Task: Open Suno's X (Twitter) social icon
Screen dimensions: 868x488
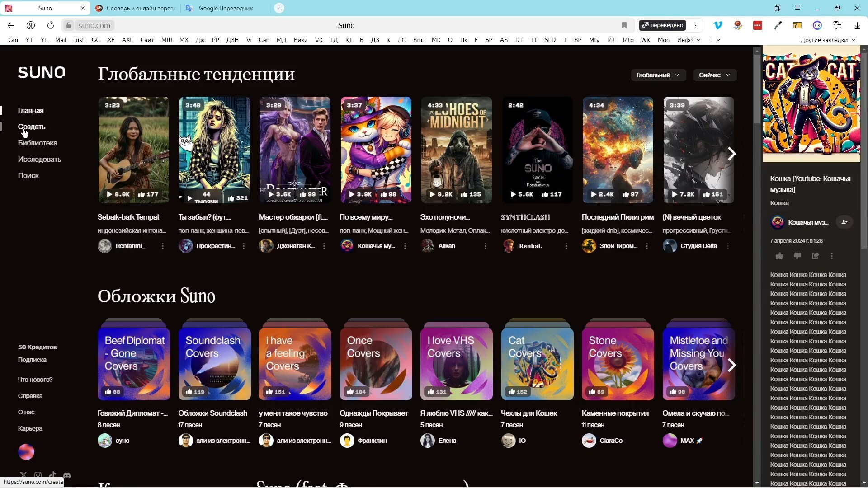Action: 24,475
